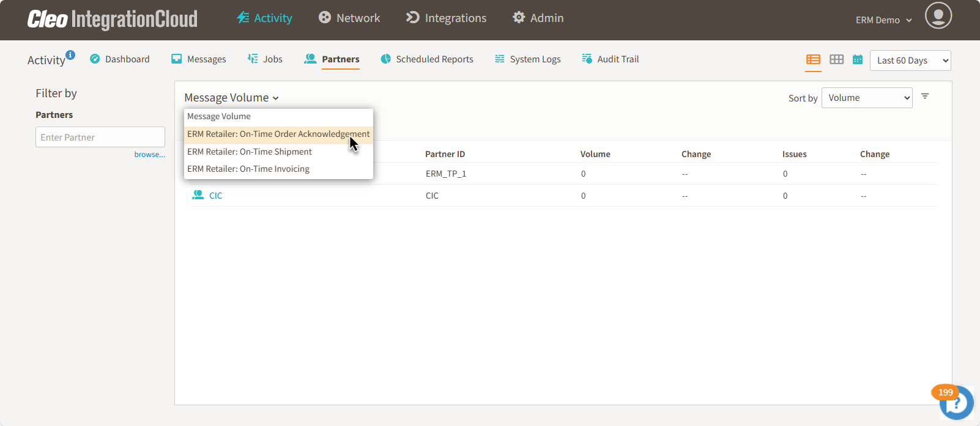Collapse the Message Volume dropdown header
980x426 pixels.
pyautogui.click(x=231, y=98)
